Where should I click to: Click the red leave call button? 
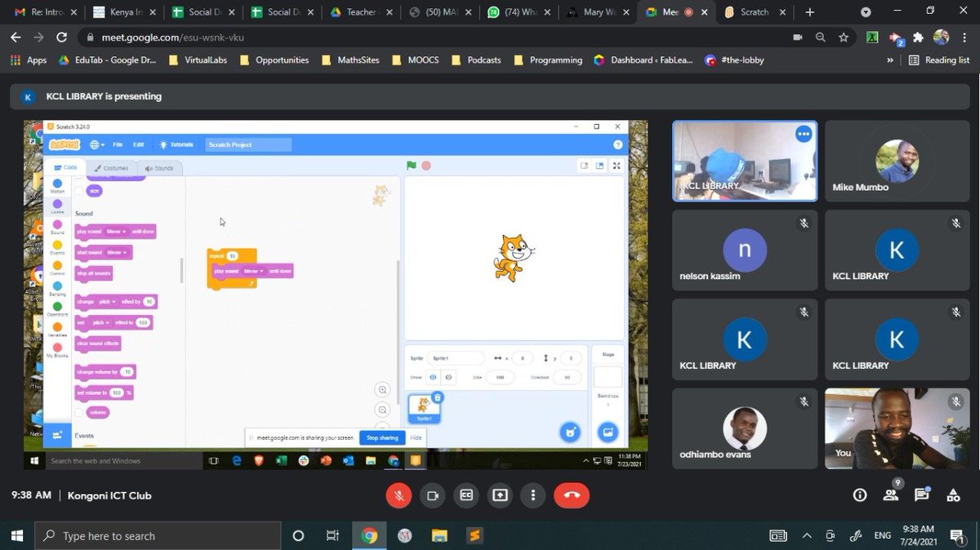pyautogui.click(x=572, y=495)
